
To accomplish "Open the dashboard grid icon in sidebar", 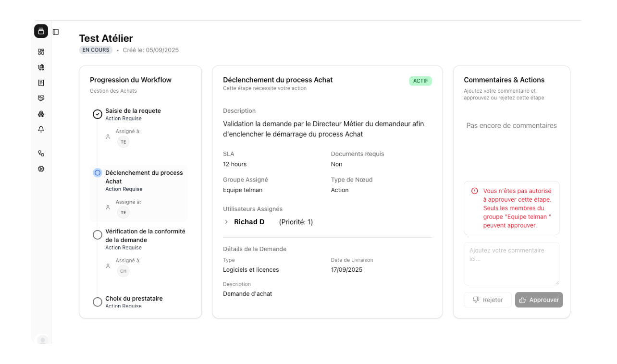I will click(x=41, y=51).
